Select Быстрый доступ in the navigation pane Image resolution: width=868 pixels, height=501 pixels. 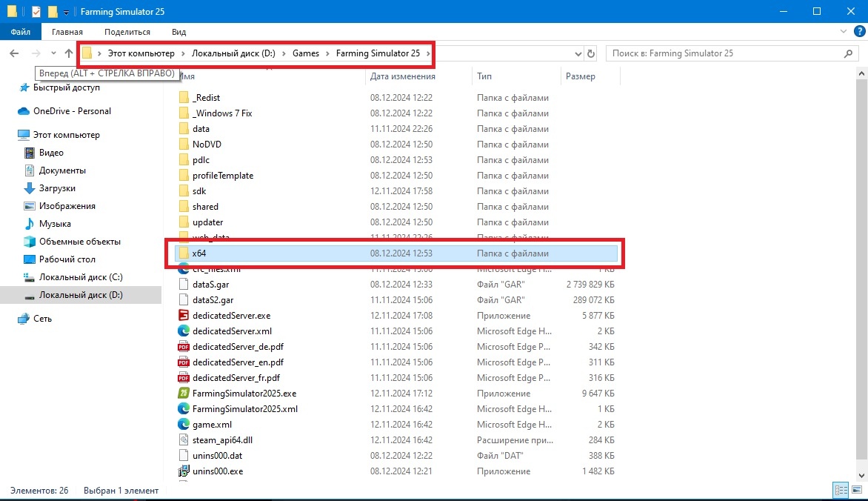67,87
